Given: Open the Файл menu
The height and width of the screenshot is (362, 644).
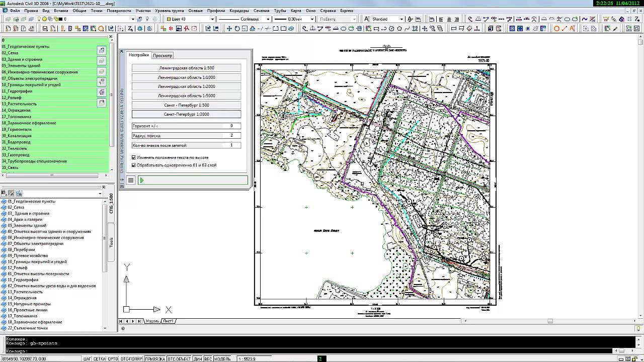Looking at the screenshot, I should tap(15, 11).
